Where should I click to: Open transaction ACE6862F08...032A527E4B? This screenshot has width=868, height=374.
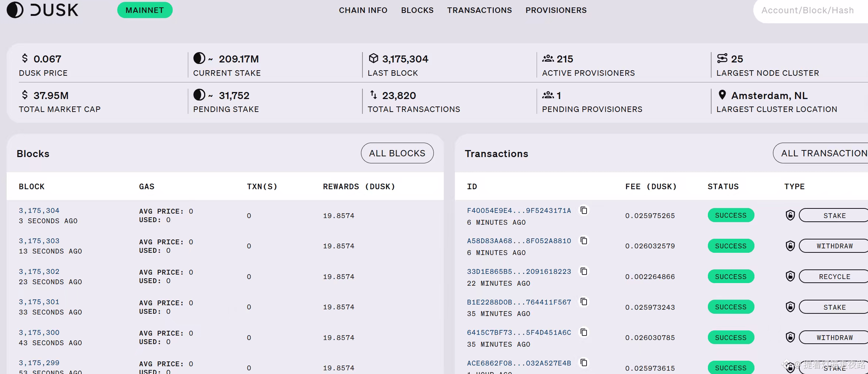519,363
